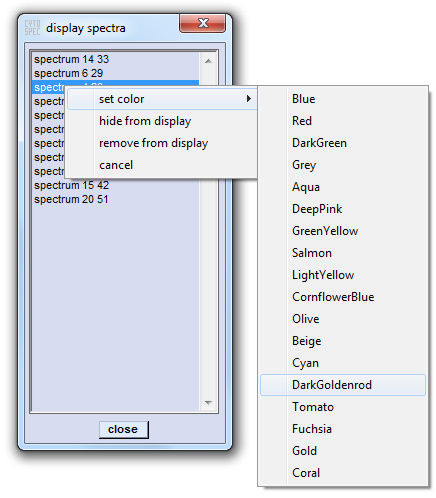Open the set color submenu
This screenshot has height=498, width=436.
(x=162, y=99)
